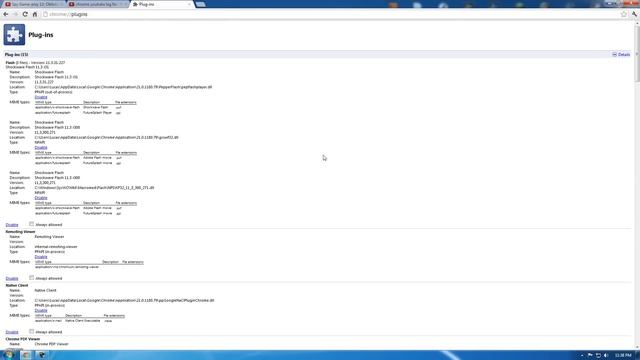640x360 pixels.
Task: Disable the Native Client plugin group
Action: coord(12,332)
